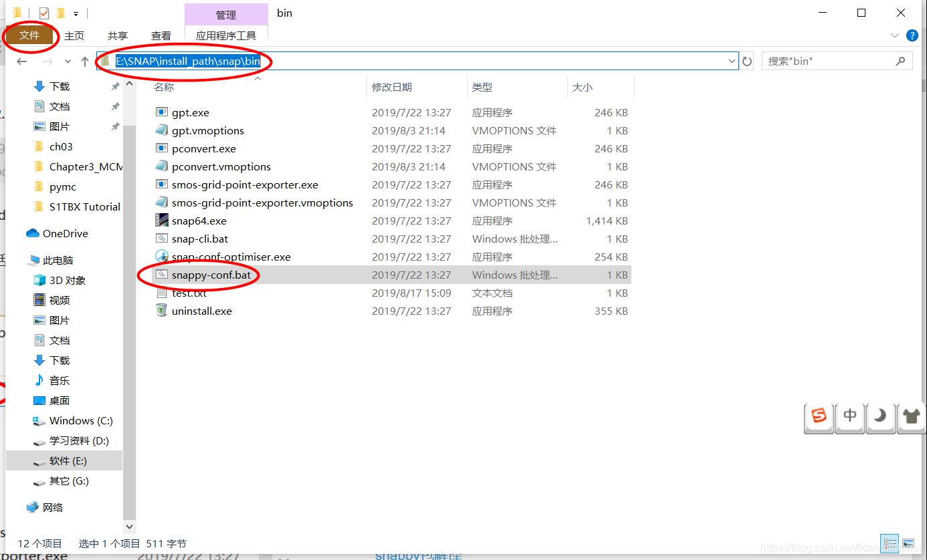
Task: Click the uninstall.exe file name
Action: click(x=202, y=311)
